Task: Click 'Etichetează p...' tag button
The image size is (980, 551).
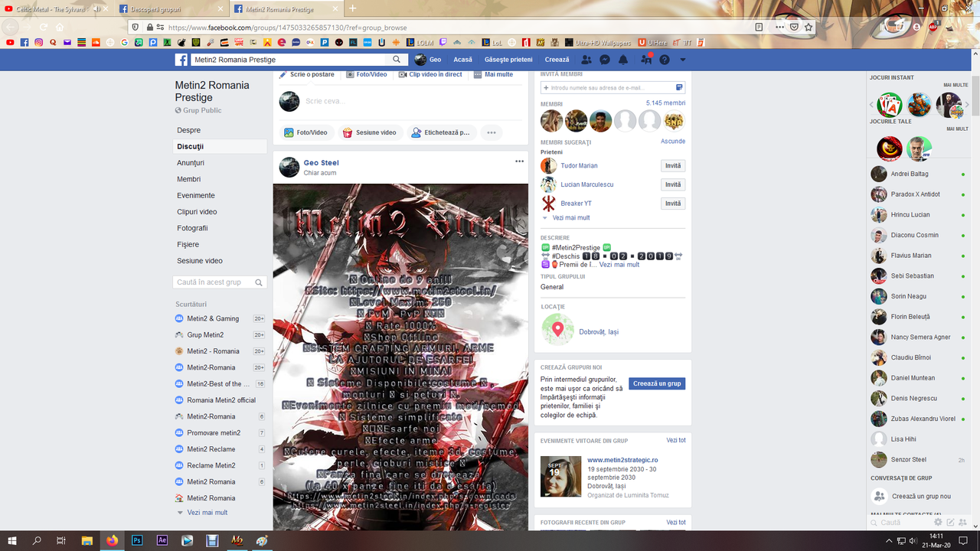Action: pyautogui.click(x=441, y=132)
